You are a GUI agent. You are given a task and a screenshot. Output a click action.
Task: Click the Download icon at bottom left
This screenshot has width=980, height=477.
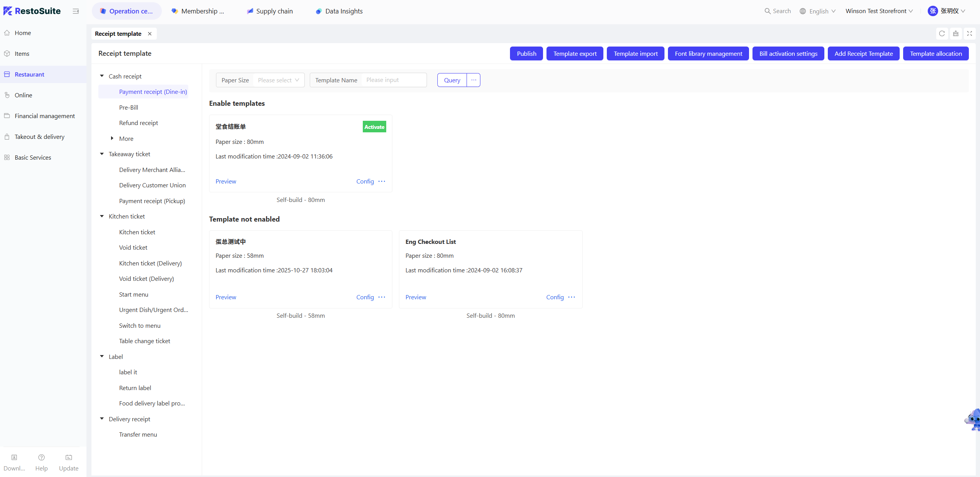pos(14,457)
